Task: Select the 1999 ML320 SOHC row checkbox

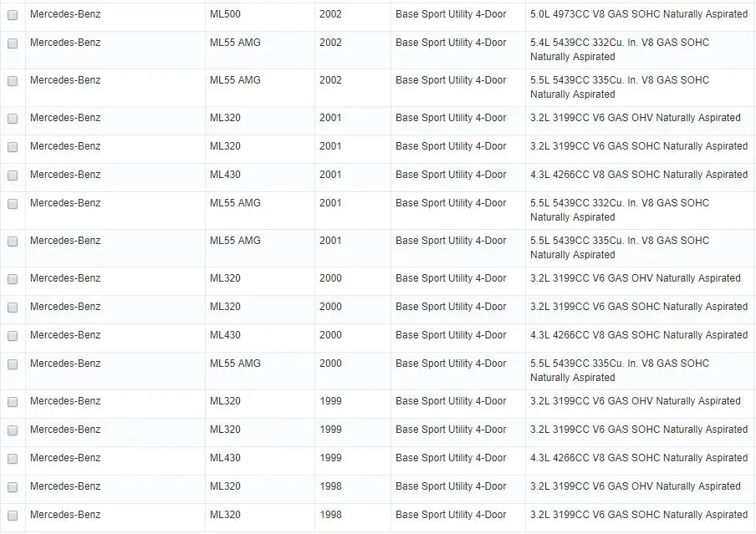Action: click(x=13, y=430)
